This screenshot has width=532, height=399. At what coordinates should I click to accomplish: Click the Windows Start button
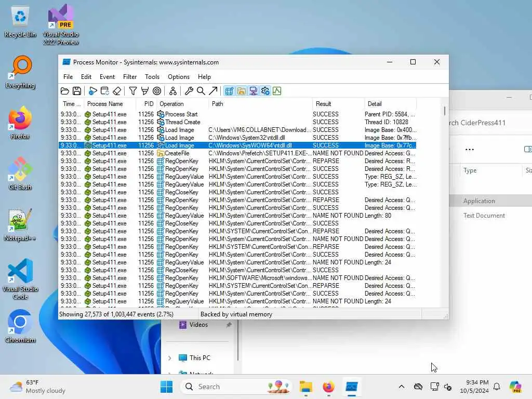166,387
